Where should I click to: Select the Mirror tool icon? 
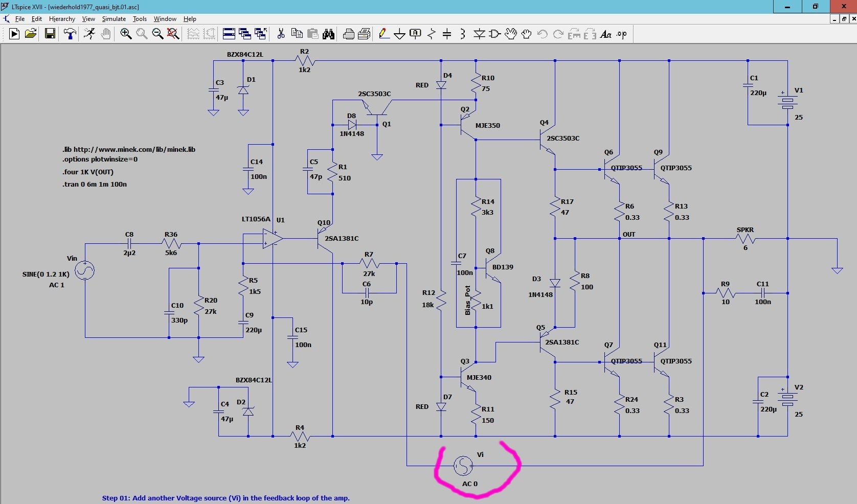tap(590, 34)
